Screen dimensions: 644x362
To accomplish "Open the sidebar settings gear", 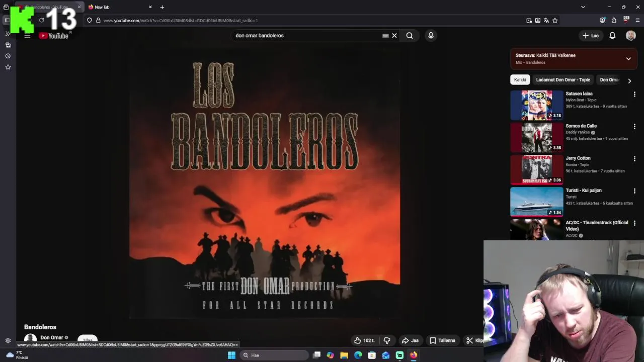I will point(8,340).
